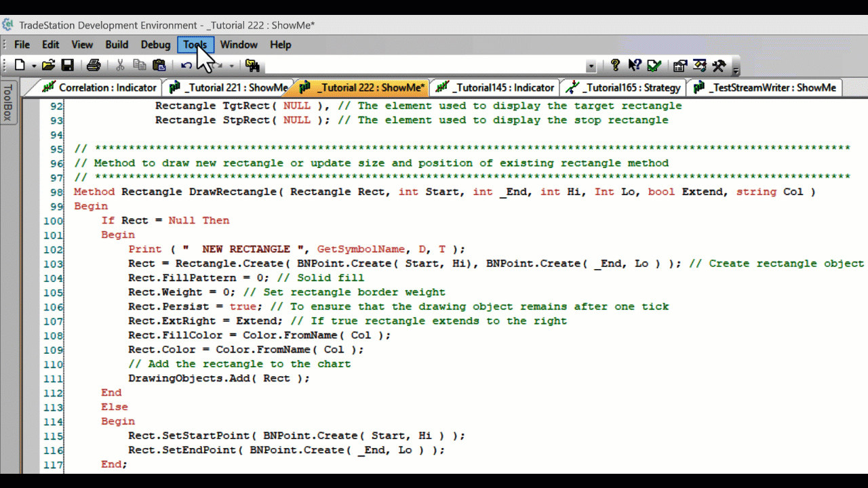This screenshot has width=868, height=488.
Task: Click the hammer and wrench tools icon
Action: [719, 66]
